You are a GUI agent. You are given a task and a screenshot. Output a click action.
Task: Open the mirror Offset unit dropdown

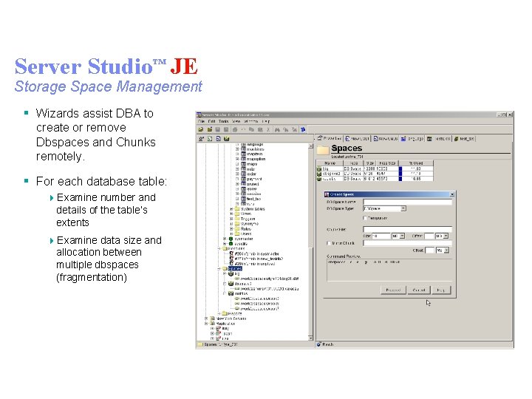(446, 250)
